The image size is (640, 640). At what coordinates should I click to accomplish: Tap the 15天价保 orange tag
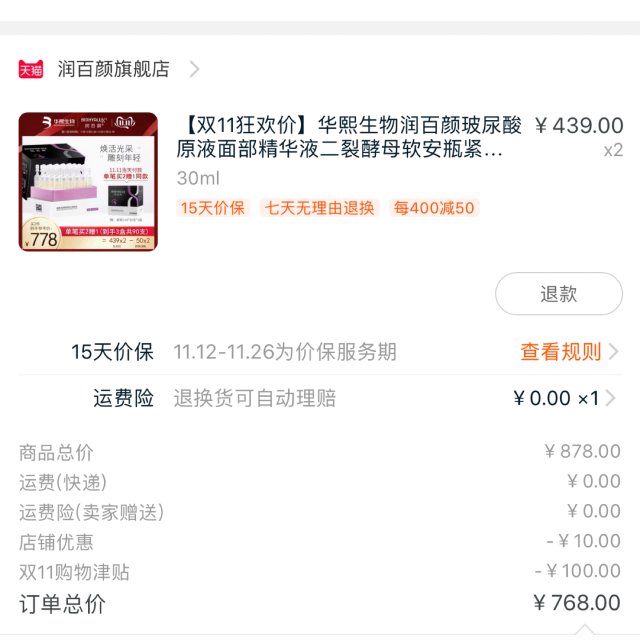(x=213, y=208)
